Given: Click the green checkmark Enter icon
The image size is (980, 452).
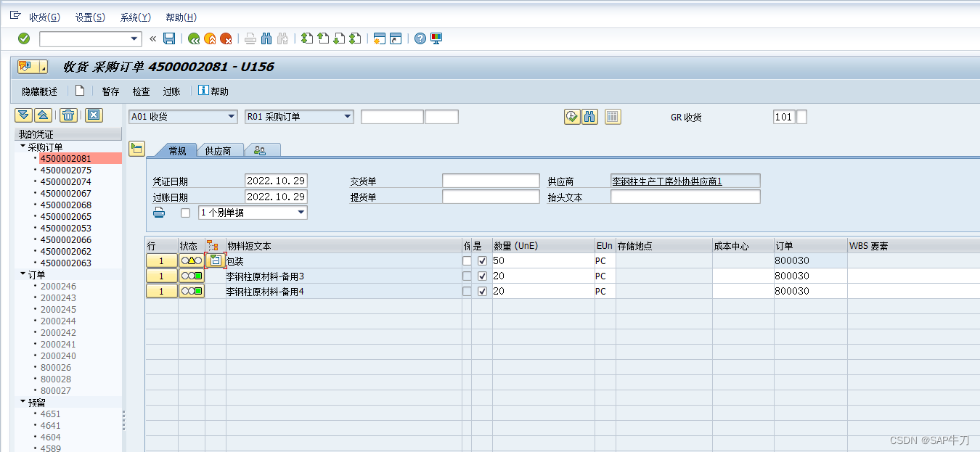Looking at the screenshot, I should pos(24,38).
